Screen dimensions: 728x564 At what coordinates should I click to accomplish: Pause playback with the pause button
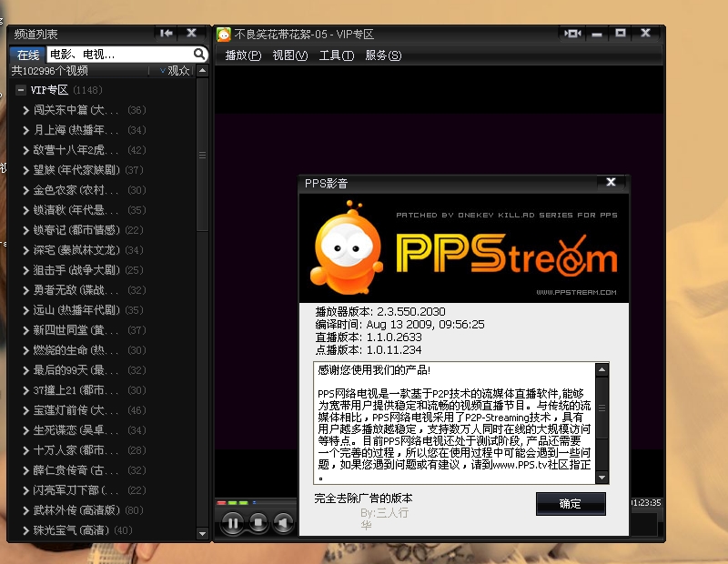pyautogui.click(x=233, y=523)
